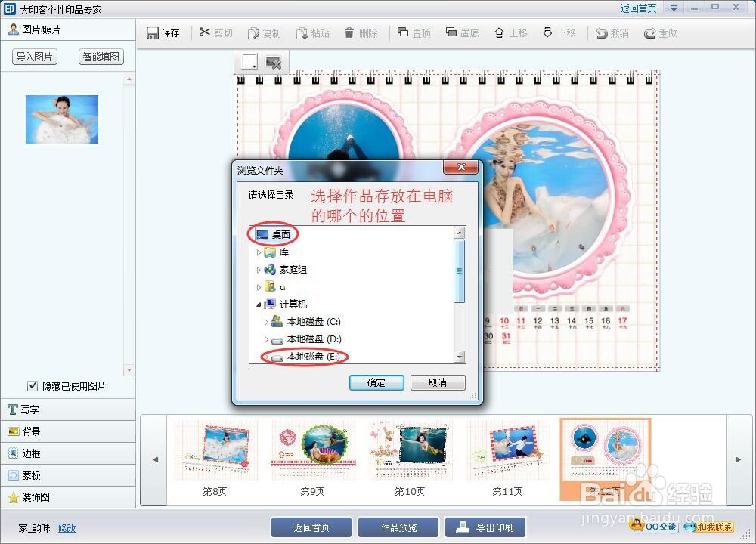Screen dimensions: 756x544
Task: Click the 粘贴 paste icon
Action: [311, 32]
